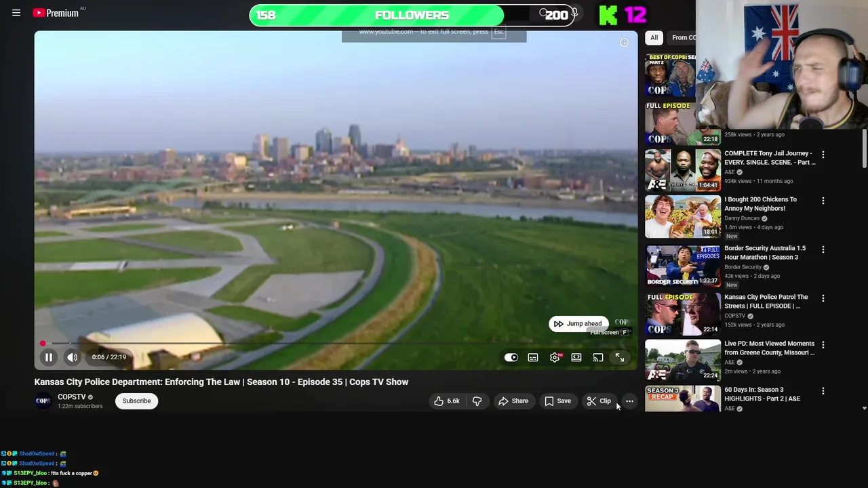The width and height of the screenshot is (868, 488).
Task: Click S13EPY_bloo copper chat message
Action: [x=50, y=473]
